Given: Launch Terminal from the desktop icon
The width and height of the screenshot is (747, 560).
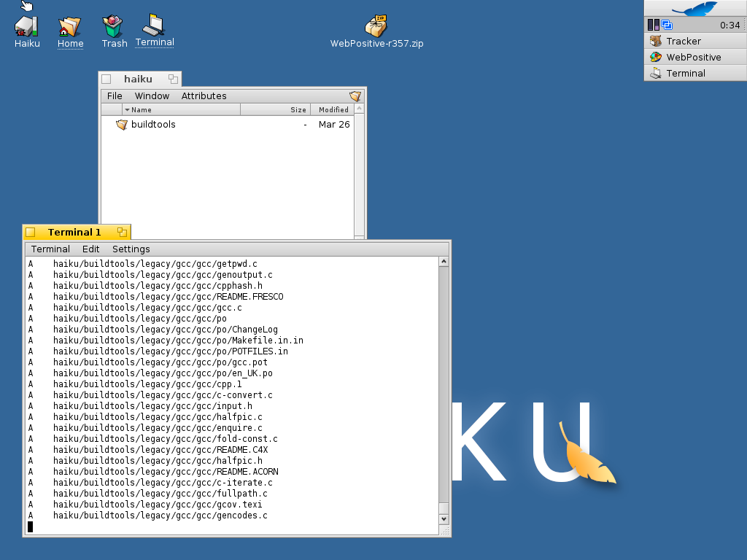Looking at the screenshot, I should point(154,26).
